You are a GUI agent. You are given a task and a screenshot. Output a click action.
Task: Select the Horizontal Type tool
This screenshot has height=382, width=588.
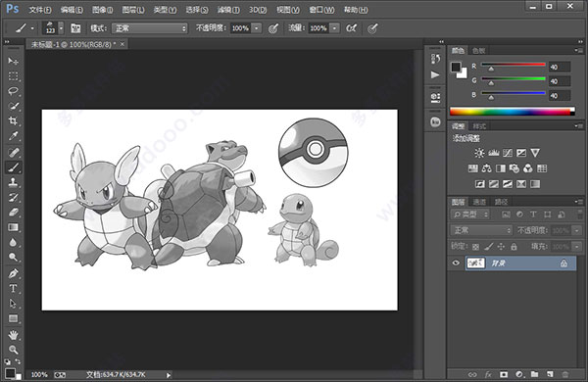(x=13, y=288)
